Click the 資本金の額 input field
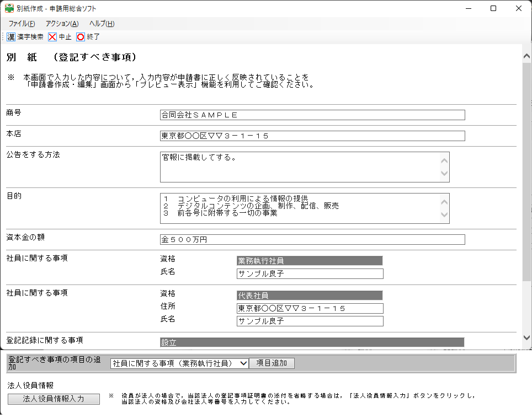The width and height of the screenshot is (532, 419). point(312,240)
